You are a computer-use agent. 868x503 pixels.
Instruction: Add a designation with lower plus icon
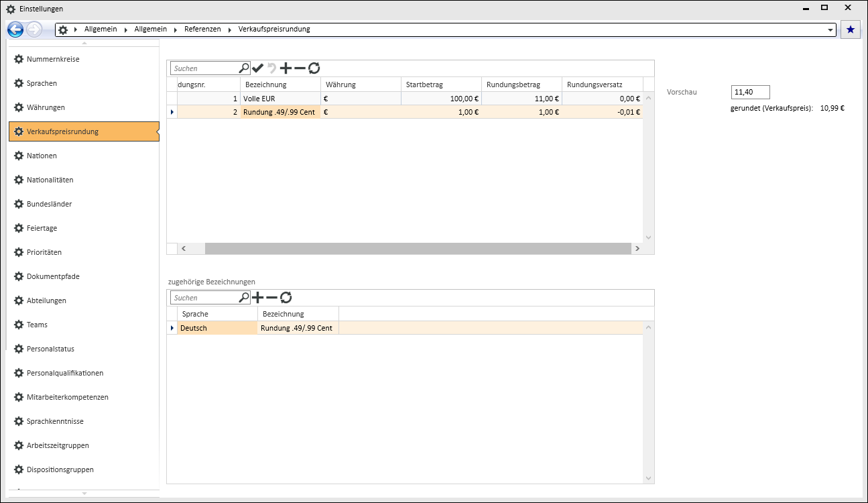coord(257,297)
